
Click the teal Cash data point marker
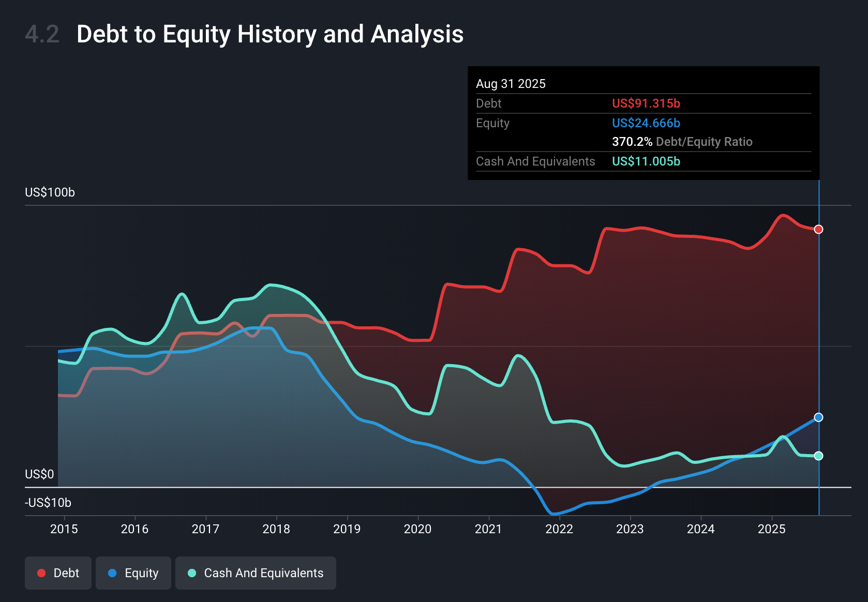click(x=818, y=456)
